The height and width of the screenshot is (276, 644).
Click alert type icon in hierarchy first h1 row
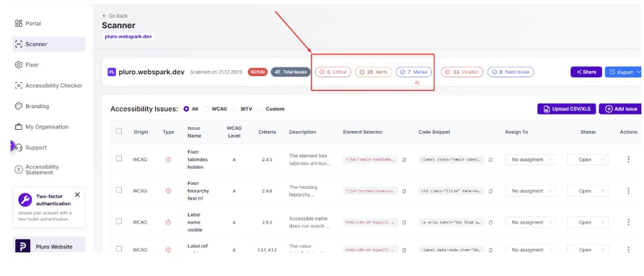coord(168,191)
